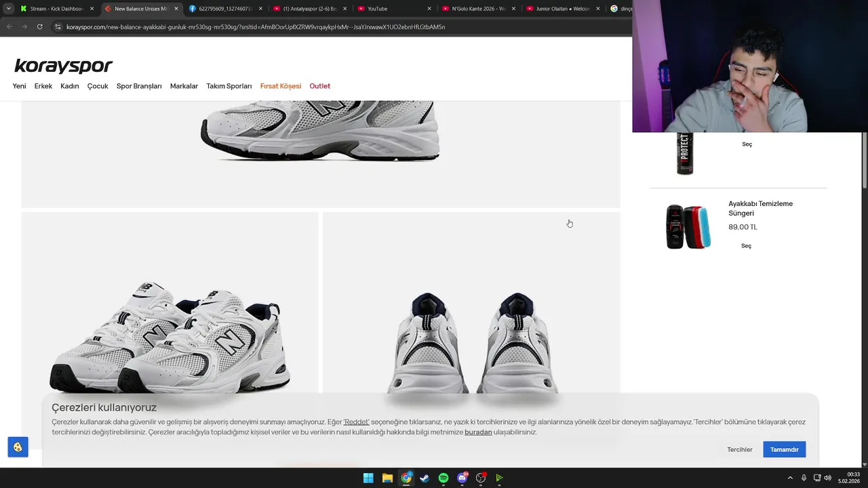The height and width of the screenshot is (488, 868).
Task: Select Seç for the Protect spray
Action: coord(747,144)
